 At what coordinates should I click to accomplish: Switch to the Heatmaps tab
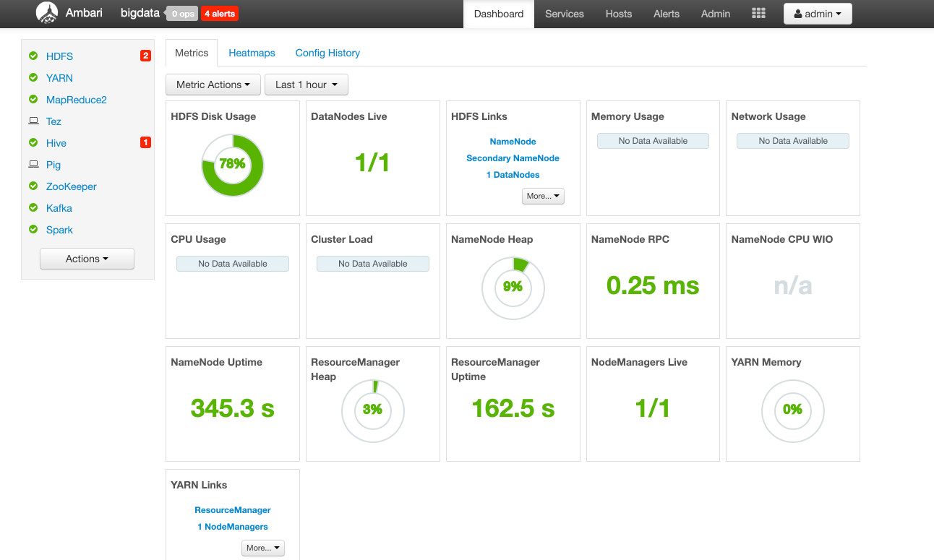click(252, 53)
